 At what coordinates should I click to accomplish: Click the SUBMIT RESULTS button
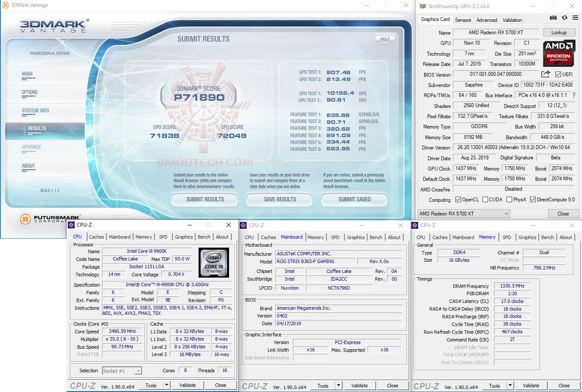pyautogui.click(x=205, y=200)
